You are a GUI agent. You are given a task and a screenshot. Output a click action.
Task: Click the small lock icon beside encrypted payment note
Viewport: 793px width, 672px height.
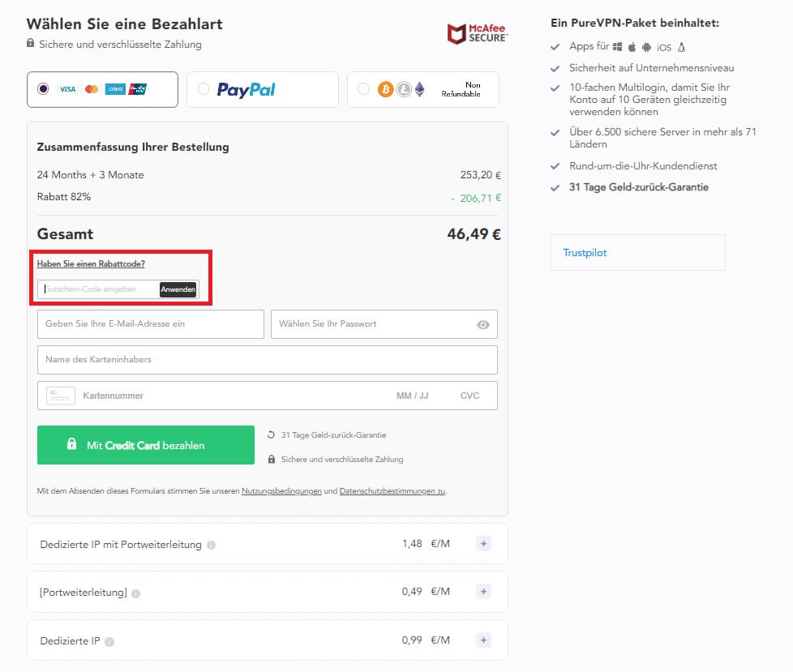click(272, 459)
